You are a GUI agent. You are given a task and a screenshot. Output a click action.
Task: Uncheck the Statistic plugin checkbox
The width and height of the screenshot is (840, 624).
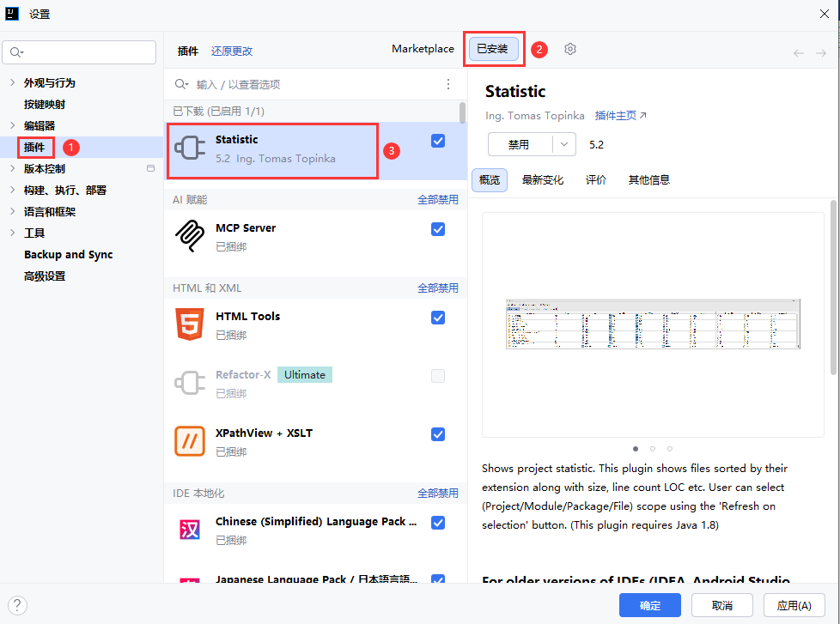pos(438,141)
